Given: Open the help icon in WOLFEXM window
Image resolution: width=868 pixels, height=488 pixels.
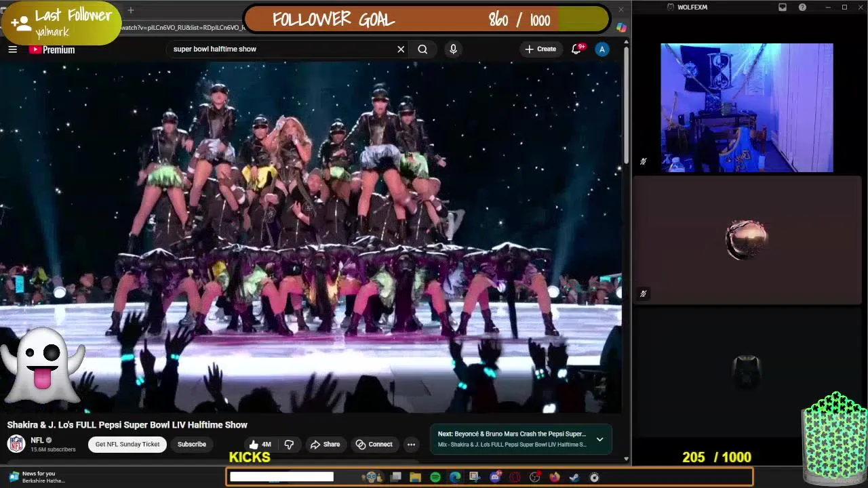Looking at the screenshot, I should [803, 7].
